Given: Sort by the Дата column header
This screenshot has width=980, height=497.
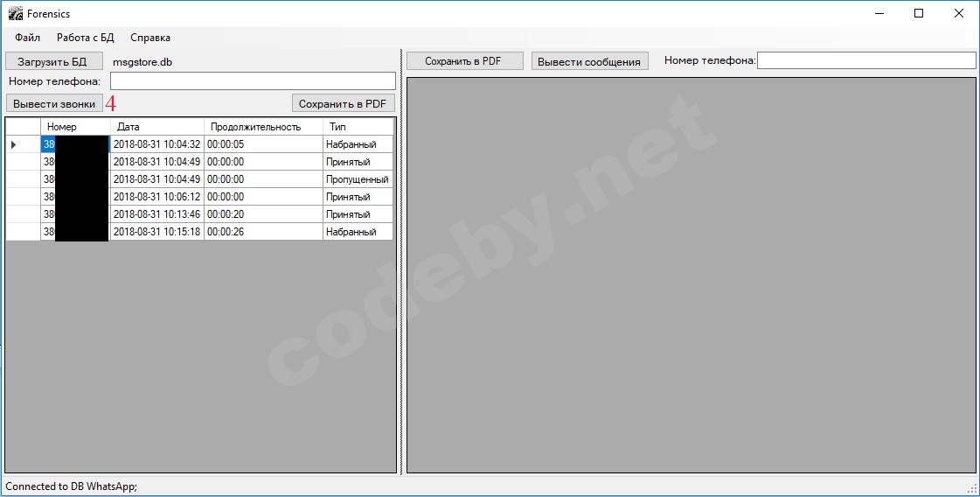Looking at the screenshot, I should click(156, 127).
